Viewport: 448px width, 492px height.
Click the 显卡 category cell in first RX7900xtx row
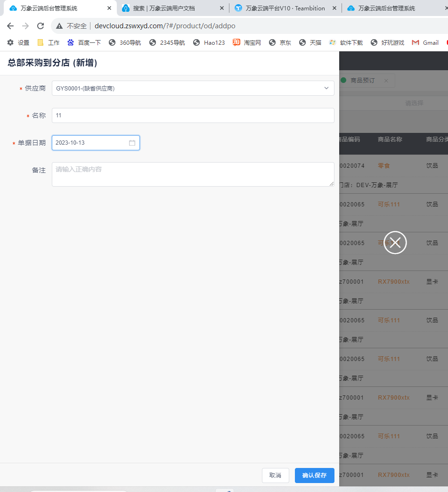[x=432, y=282]
